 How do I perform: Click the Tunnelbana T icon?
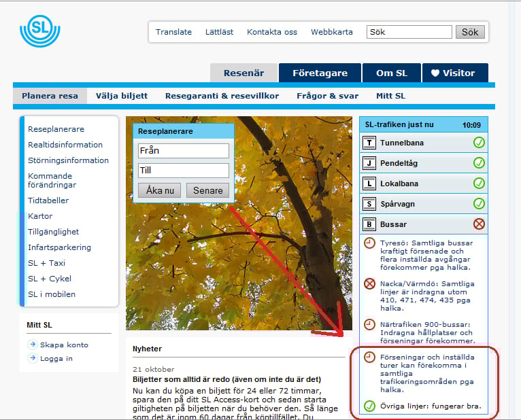point(369,143)
